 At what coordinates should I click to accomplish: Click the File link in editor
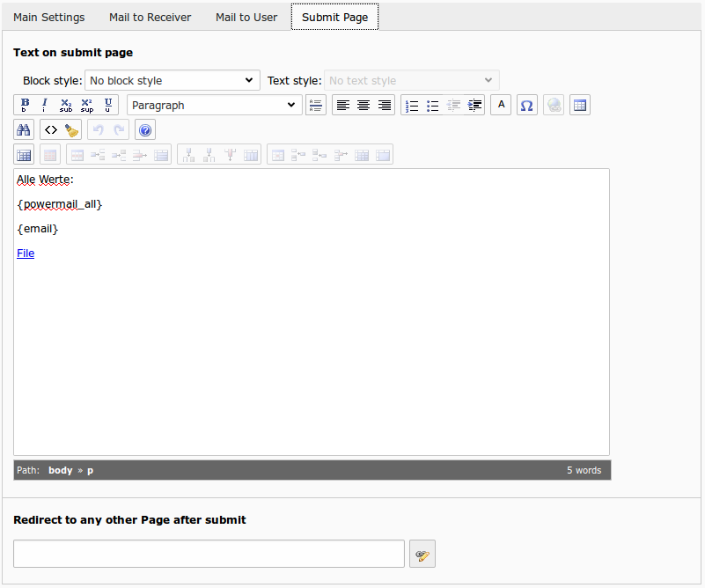(26, 254)
